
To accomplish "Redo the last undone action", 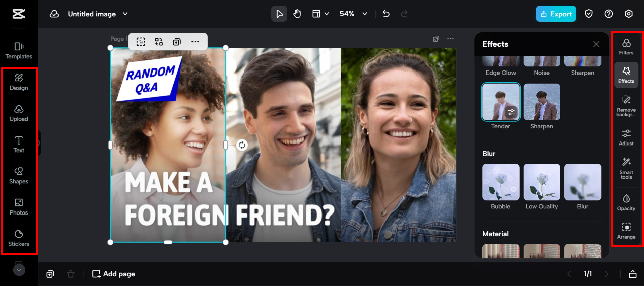I will (404, 14).
